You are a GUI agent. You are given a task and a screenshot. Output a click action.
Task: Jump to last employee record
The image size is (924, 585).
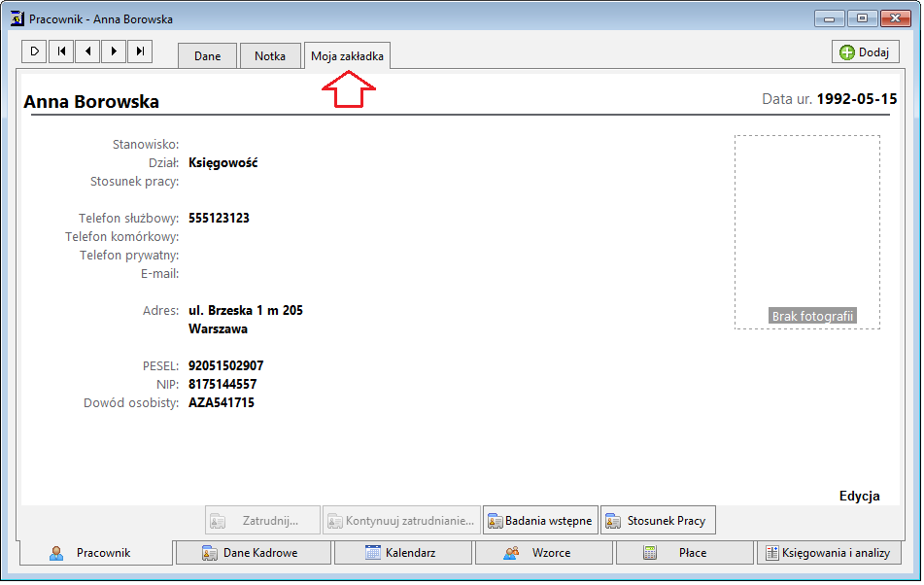tap(140, 52)
